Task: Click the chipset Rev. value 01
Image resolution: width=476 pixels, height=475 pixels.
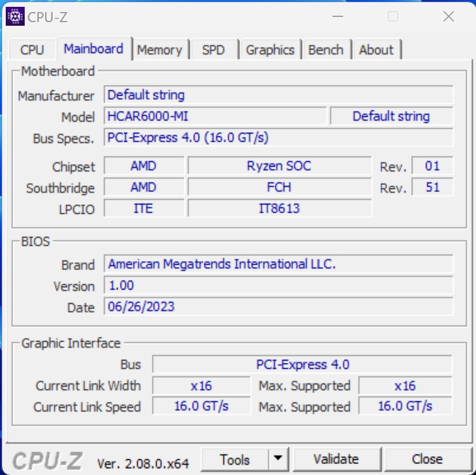Action: 432,166
